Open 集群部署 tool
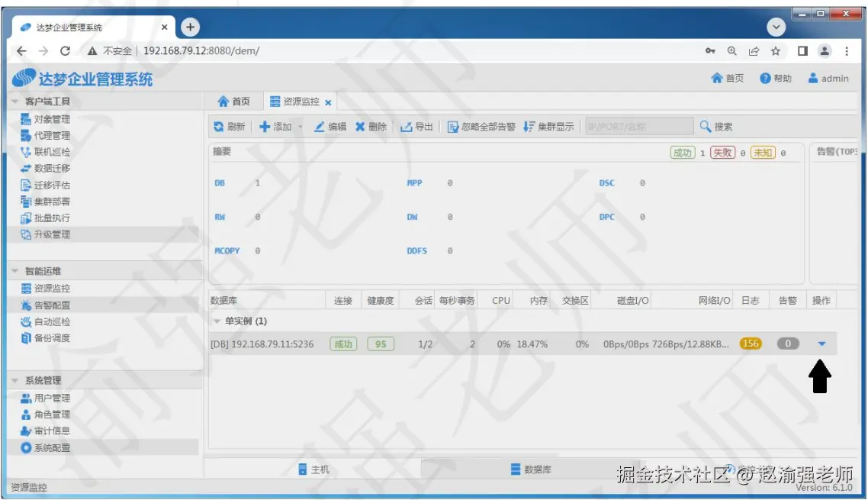 (x=46, y=202)
